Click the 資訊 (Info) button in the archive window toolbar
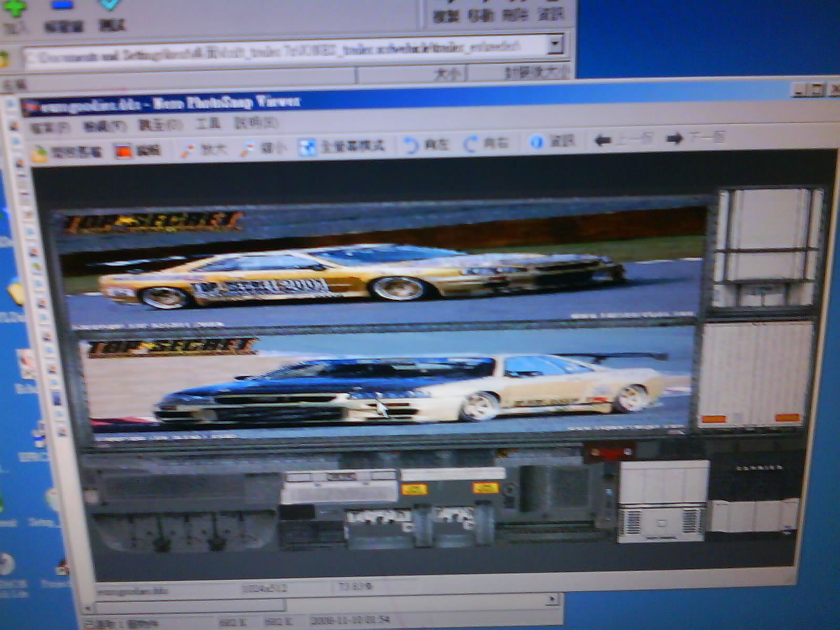Viewport: 840px width, 630px height. coord(550,12)
